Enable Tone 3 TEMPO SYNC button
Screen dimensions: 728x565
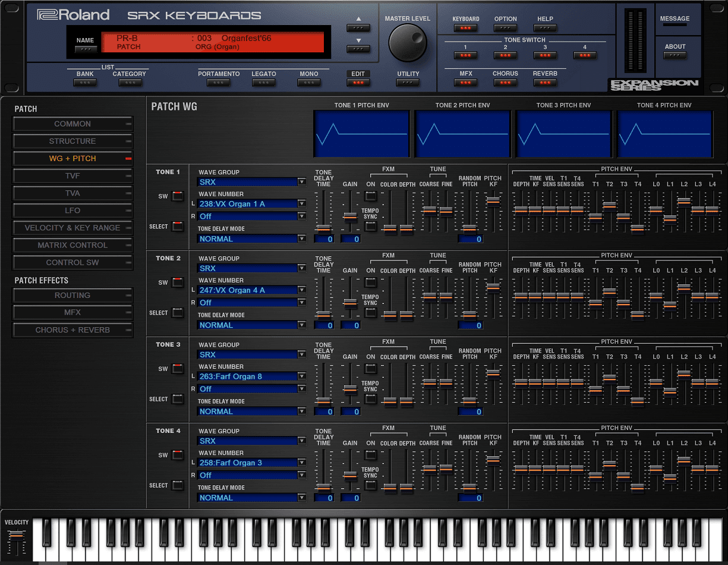371,398
